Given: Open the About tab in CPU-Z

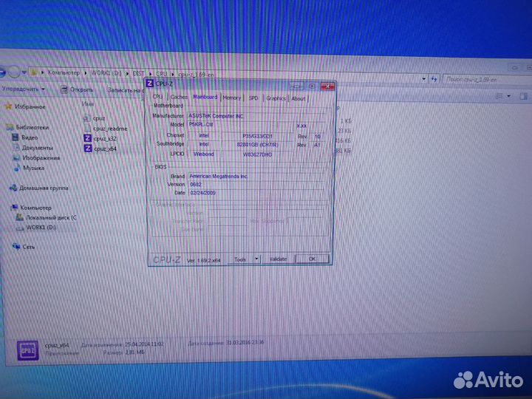Looking at the screenshot, I should (298, 99).
